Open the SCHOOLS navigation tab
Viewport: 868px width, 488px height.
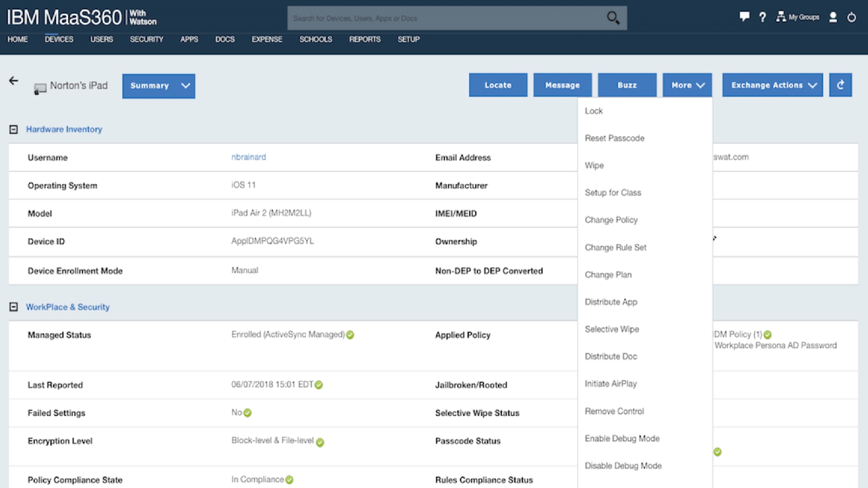(316, 39)
